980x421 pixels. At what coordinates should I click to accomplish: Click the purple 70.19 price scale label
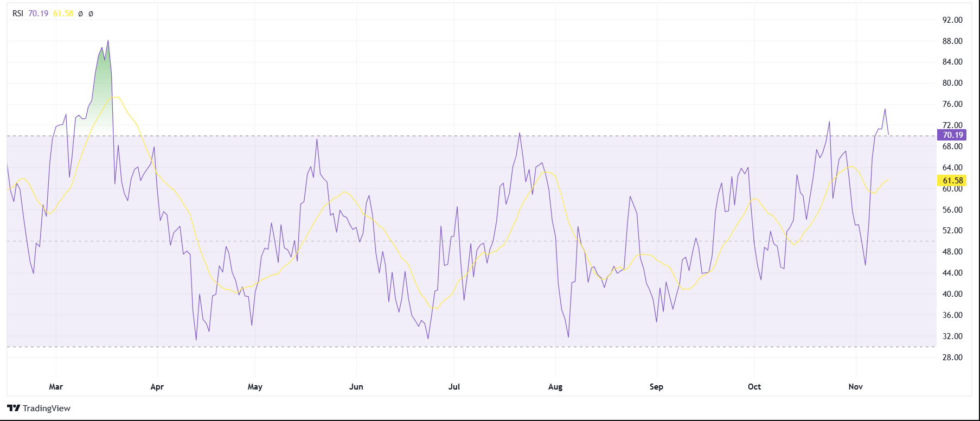pos(952,135)
